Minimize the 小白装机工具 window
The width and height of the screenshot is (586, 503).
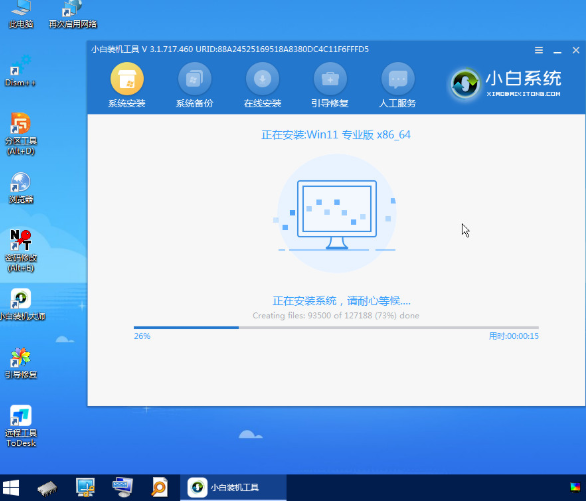click(x=557, y=50)
